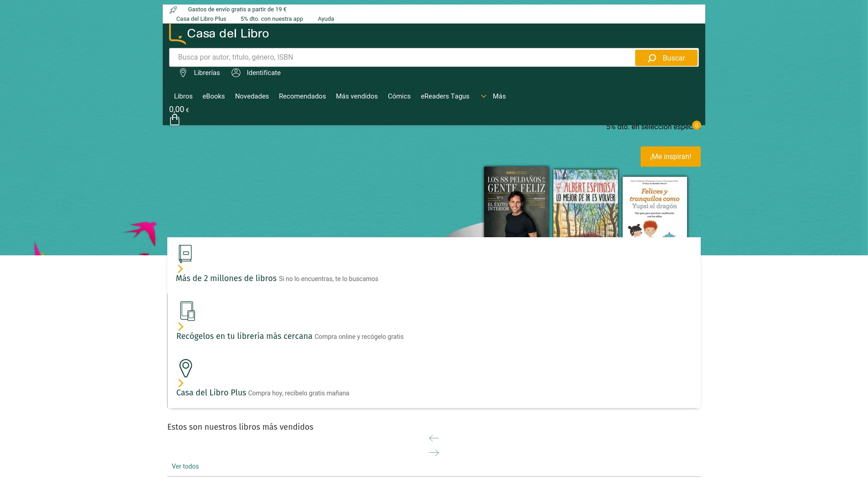Go to previous bestsellers with left arrow
The image size is (868, 488).
[x=434, y=438]
